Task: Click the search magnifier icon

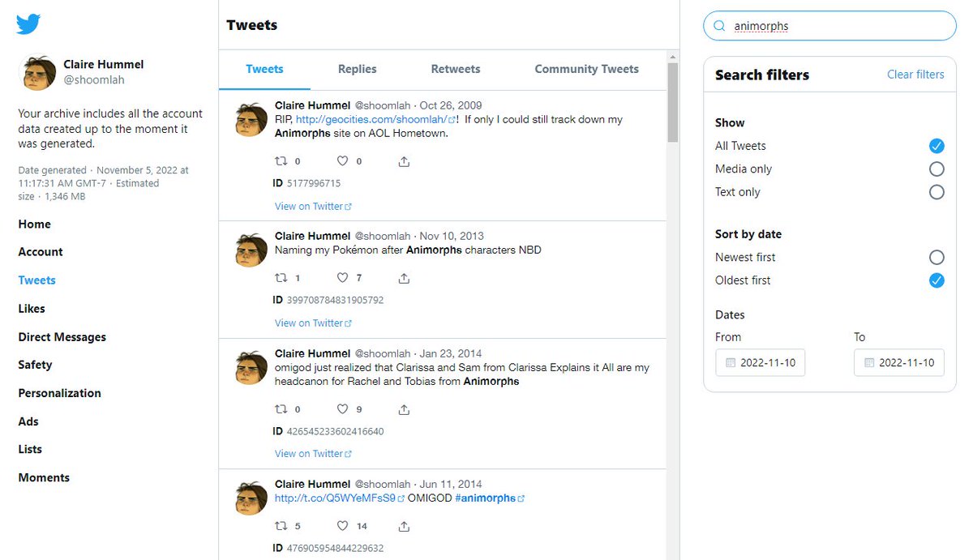Action: (x=718, y=26)
